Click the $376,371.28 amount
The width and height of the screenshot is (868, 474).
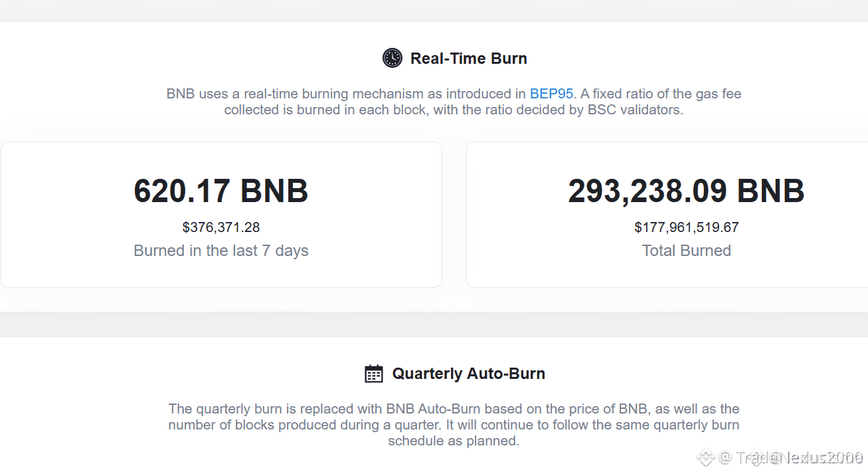(x=221, y=227)
